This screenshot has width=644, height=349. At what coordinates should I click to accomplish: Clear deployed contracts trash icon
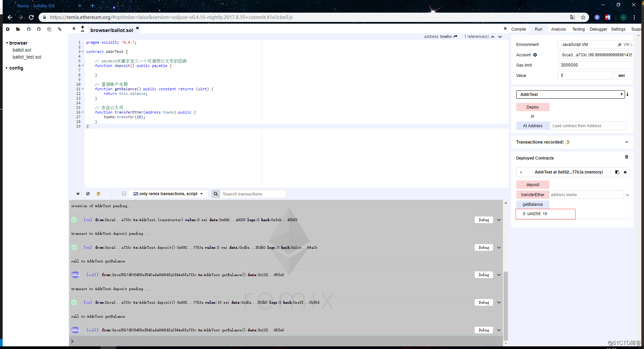[626, 157]
